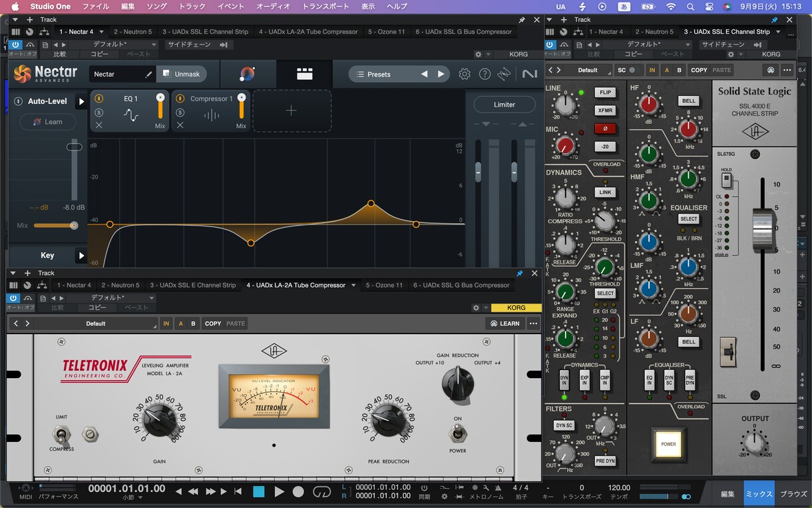Click the Nectar help question mark icon
812x508 pixels.
click(x=485, y=74)
